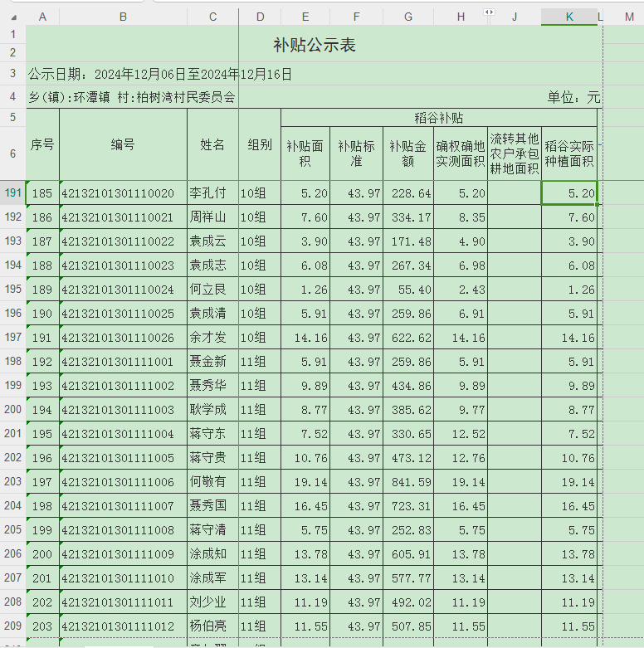Screen dimensions: 644x648
Task: Click name cell 何敬有
Action: 213,481
